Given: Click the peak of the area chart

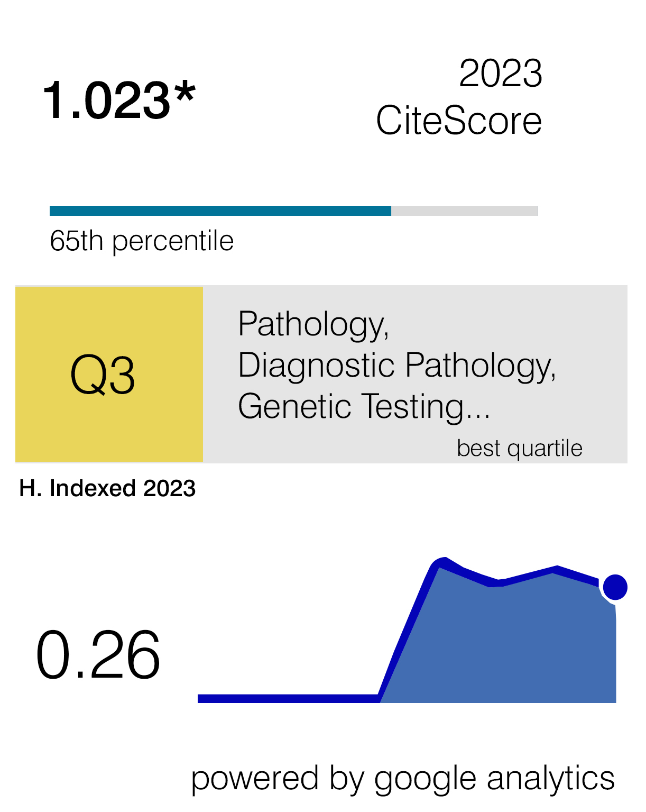Looking at the screenshot, I should point(443,561).
